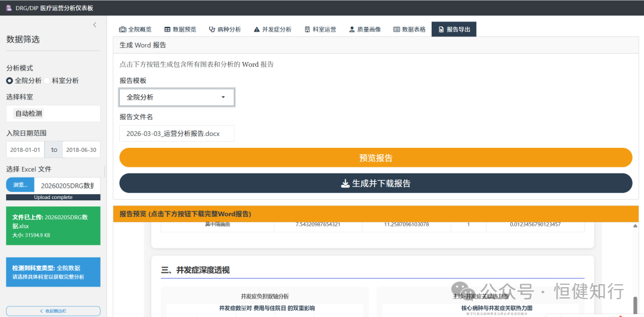Click the stethoscope icon on 病种分析 tab

tap(212, 30)
